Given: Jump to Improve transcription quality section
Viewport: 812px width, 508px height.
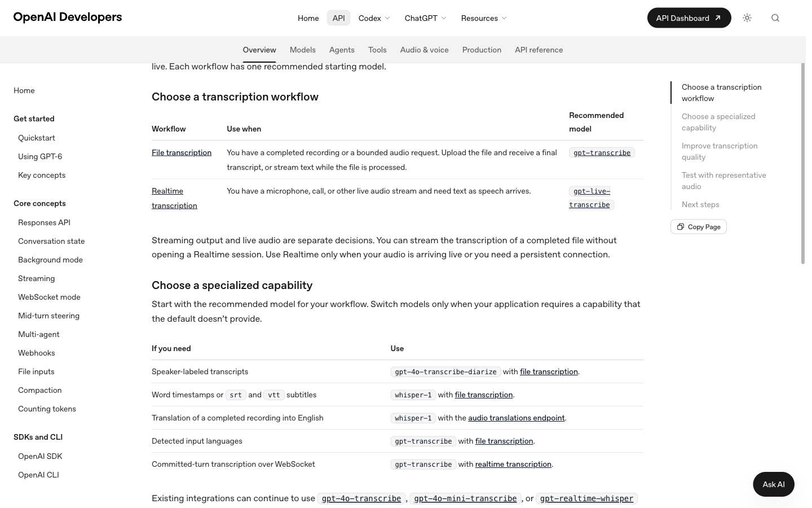Looking at the screenshot, I should point(720,151).
